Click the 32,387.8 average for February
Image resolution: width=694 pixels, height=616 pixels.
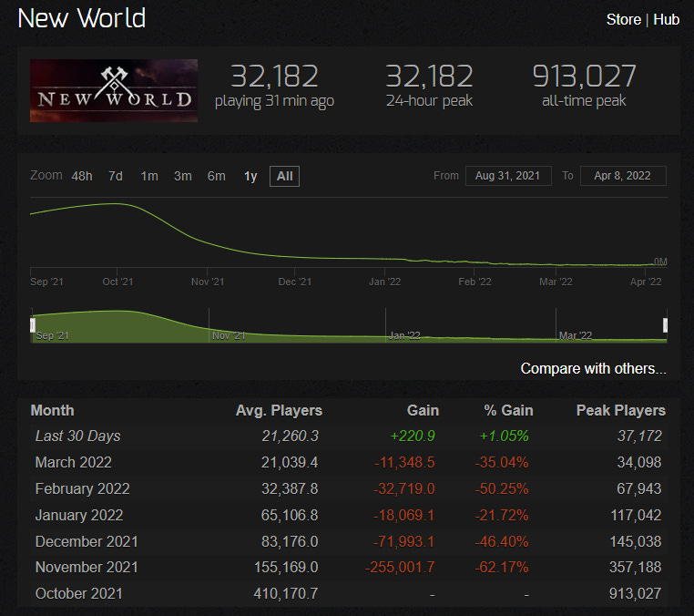(x=290, y=488)
